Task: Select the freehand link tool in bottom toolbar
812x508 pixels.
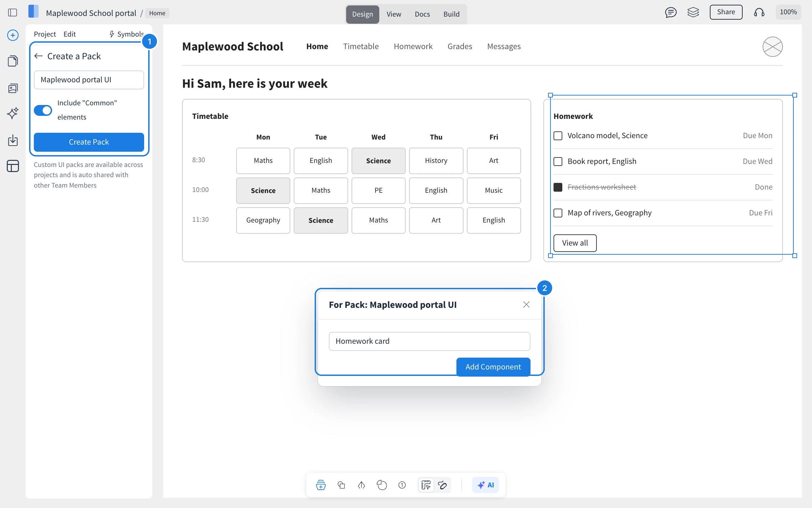Action: click(x=443, y=485)
